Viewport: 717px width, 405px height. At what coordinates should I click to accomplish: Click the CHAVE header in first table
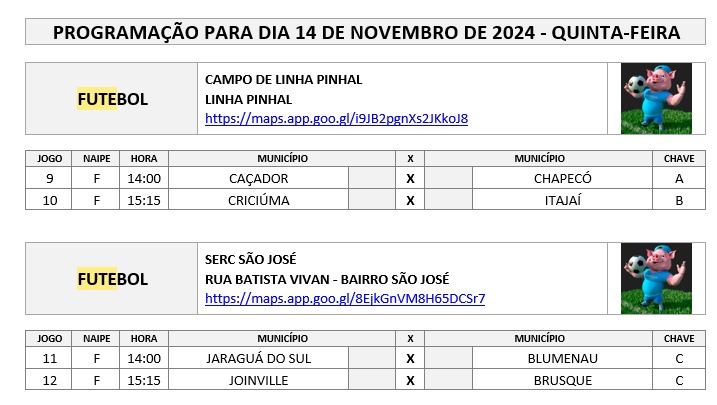click(679, 159)
